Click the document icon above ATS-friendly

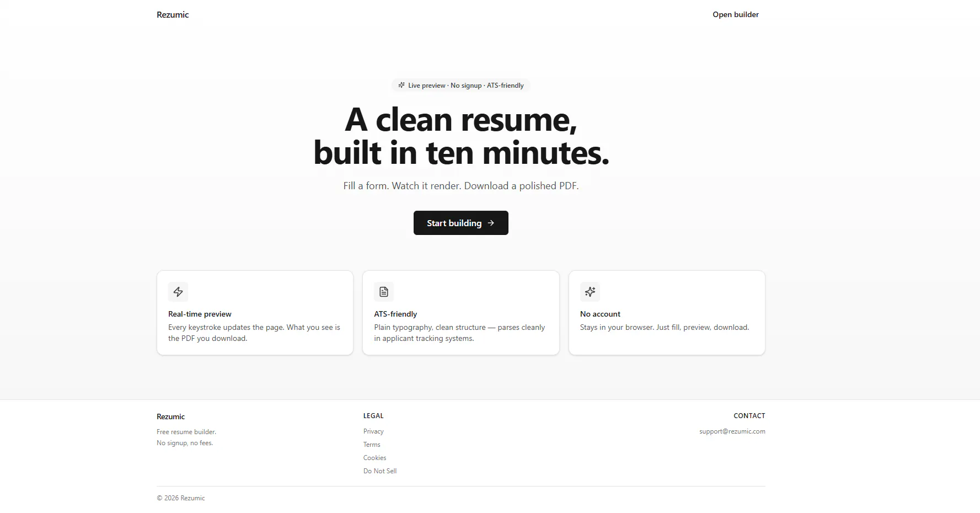click(x=384, y=292)
